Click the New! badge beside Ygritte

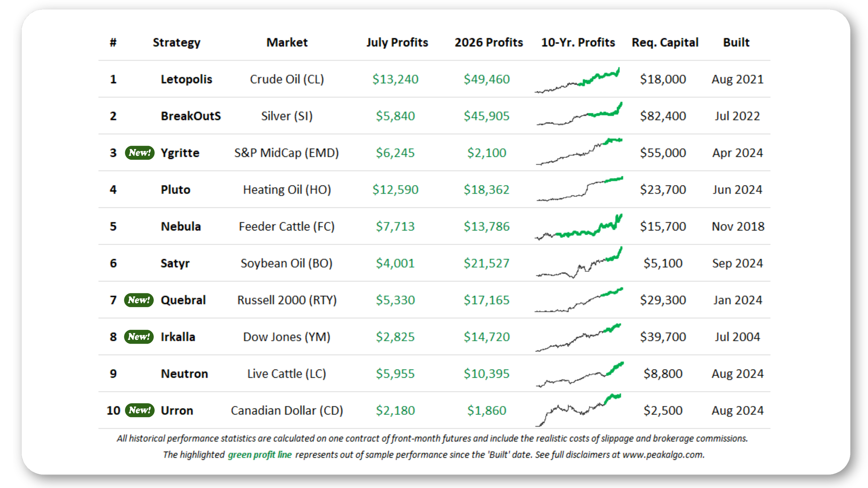[140, 153]
